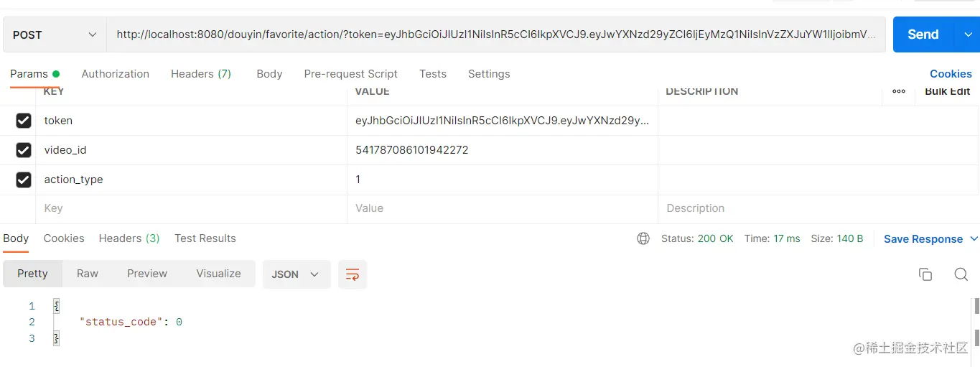The height and width of the screenshot is (367, 980).
Task: Open the Pre-request Script tab
Action: (x=350, y=74)
